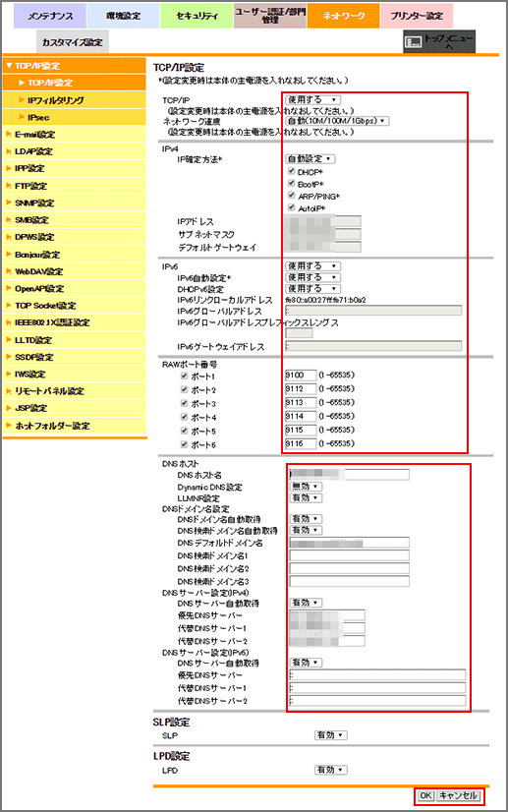Select the TCP/IP設定 sidebar sub-item

(74, 83)
